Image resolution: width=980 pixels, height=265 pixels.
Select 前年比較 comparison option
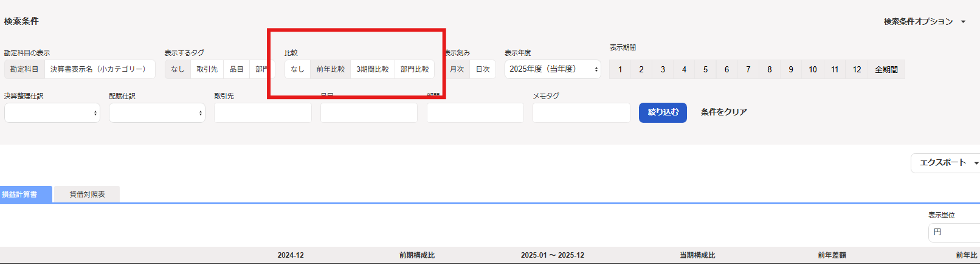[330, 69]
